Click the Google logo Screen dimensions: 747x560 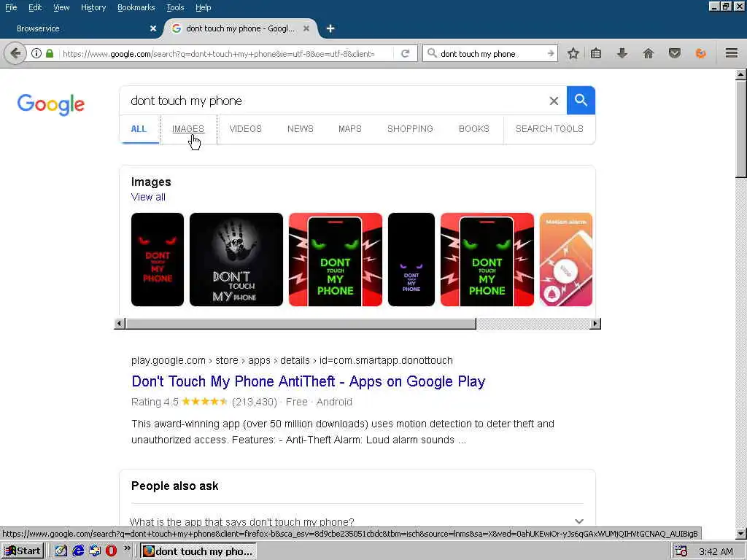(x=51, y=104)
